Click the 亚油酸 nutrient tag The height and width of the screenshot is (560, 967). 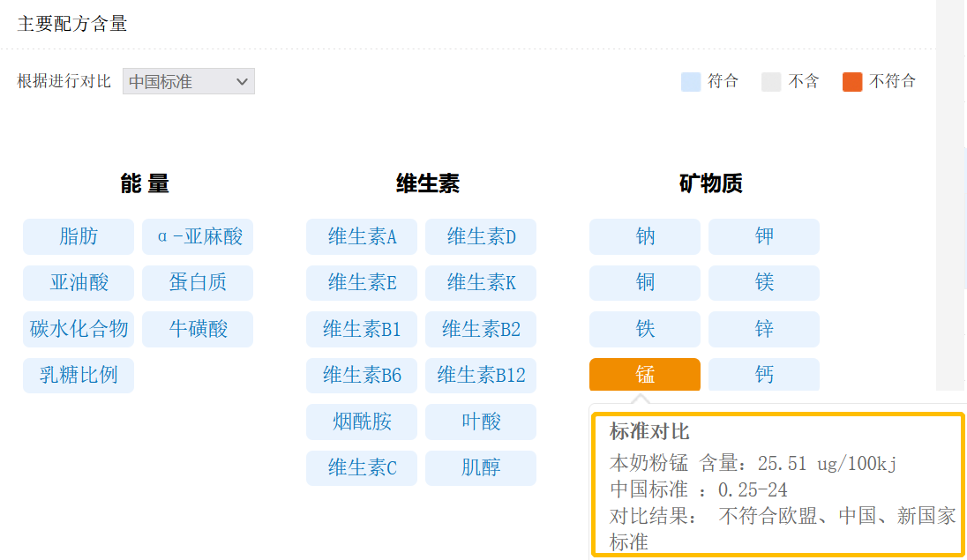79,283
